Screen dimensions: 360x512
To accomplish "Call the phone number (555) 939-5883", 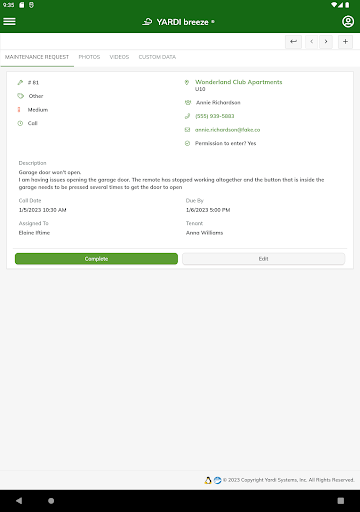I will click(215, 116).
